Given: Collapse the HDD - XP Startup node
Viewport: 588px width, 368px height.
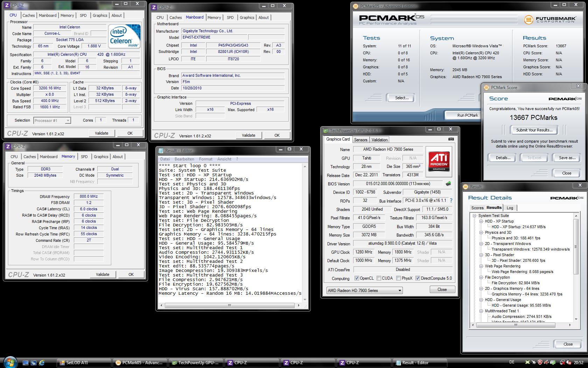Looking at the screenshot, I should pos(481,222).
